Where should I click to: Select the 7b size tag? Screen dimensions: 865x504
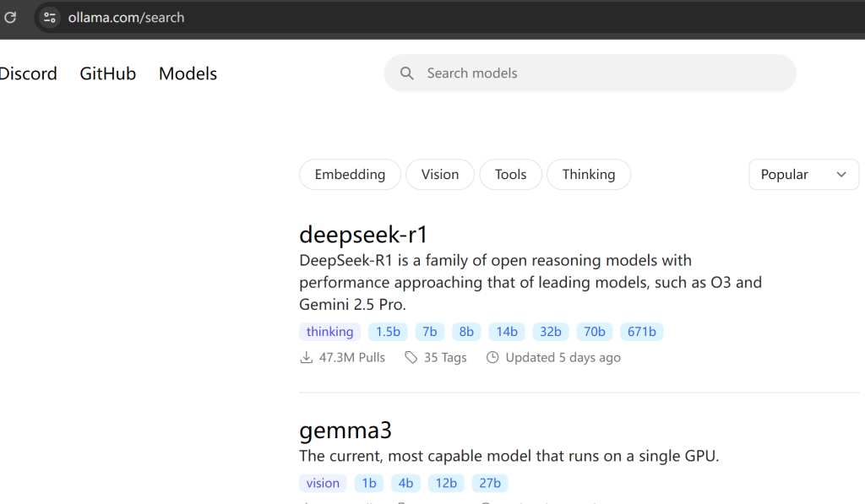click(x=430, y=332)
